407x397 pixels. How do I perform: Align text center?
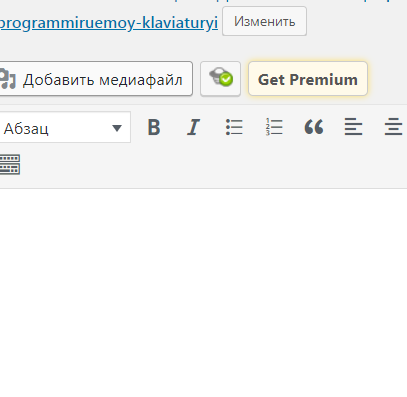tap(393, 127)
